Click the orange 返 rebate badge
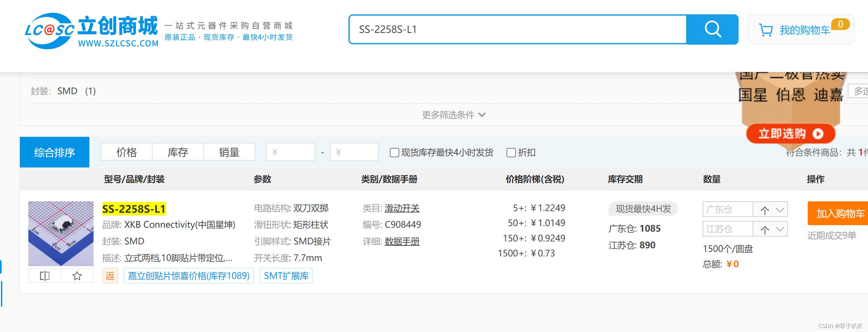 coord(110,276)
